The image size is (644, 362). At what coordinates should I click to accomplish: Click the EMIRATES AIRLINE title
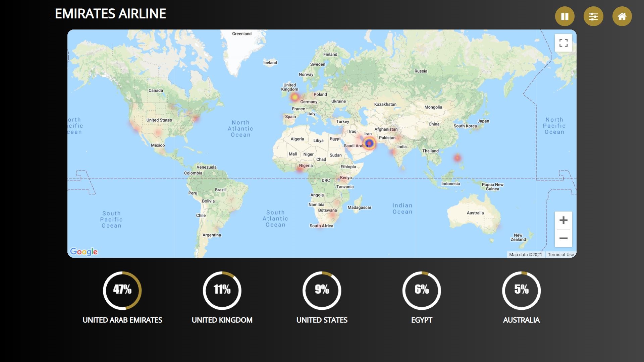pos(110,14)
